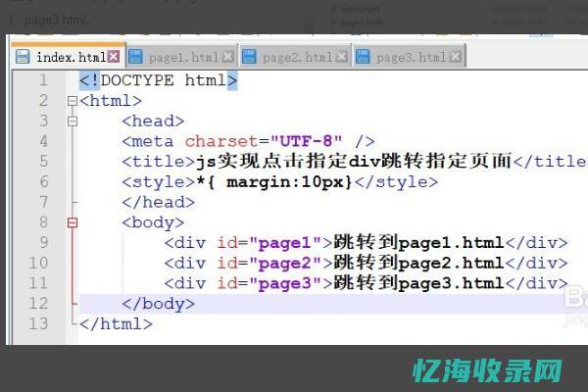Click the text 跳转到page1.html

click(x=418, y=243)
